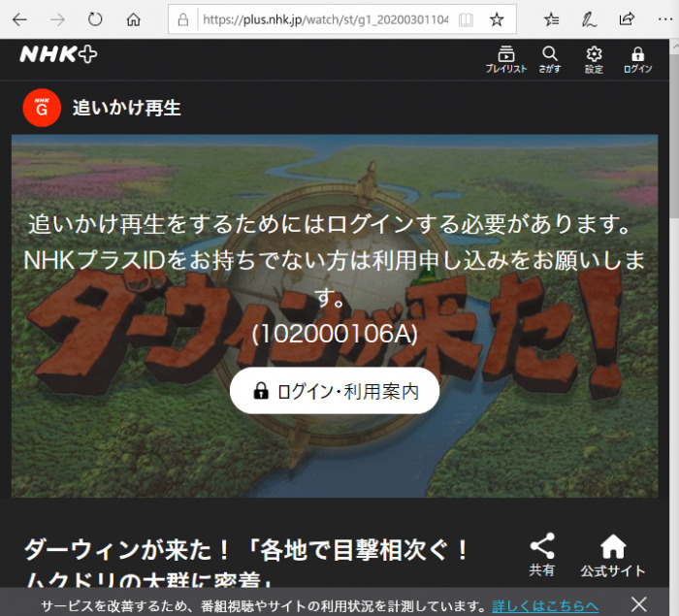Screen dimensions: 679x616
Task: Click ログイン・利用案内 button
Action: 335,391
